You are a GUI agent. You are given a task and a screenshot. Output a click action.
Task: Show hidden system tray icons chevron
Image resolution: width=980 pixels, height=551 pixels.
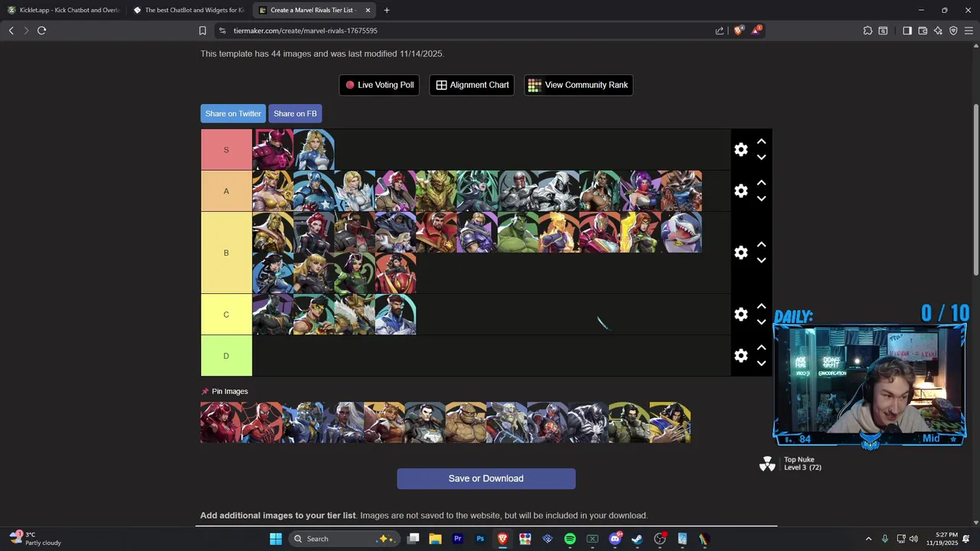pos(868,539)
